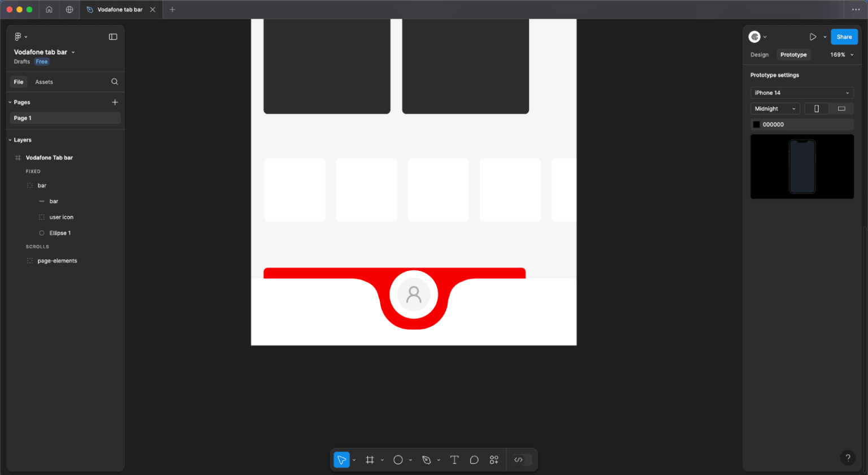This screenshot has height=475, width=868.
Task: Click the Share button
Action: [x=844, y=36]
